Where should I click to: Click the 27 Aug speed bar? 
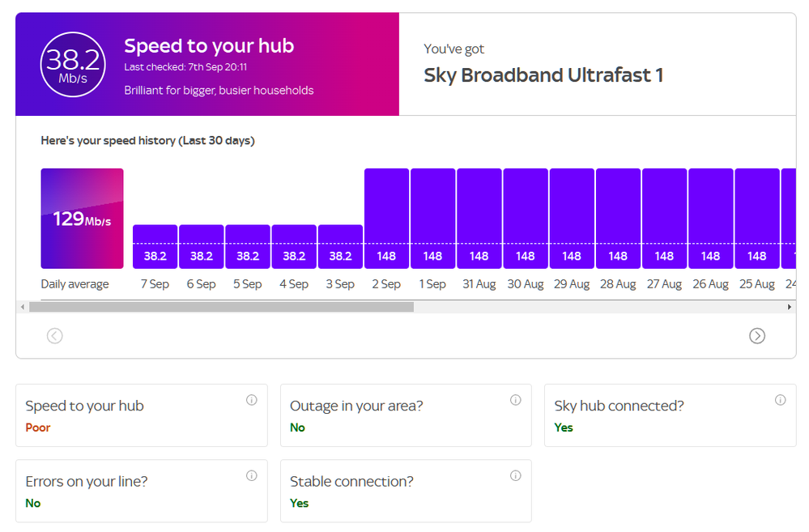(664, 219)
